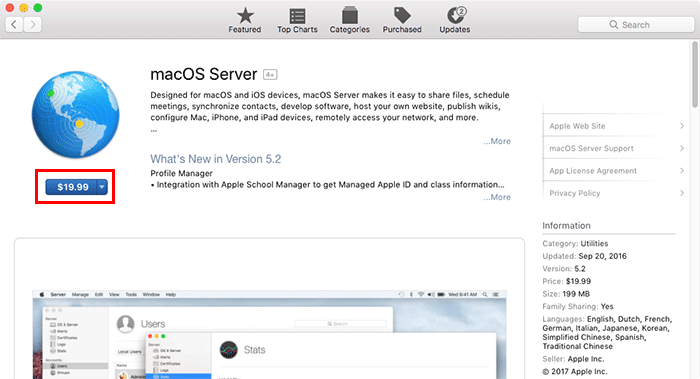This screenshot has width=700, height=379.
Task: Click Family Sharing: Yes info row
Action: coord(578,306)
